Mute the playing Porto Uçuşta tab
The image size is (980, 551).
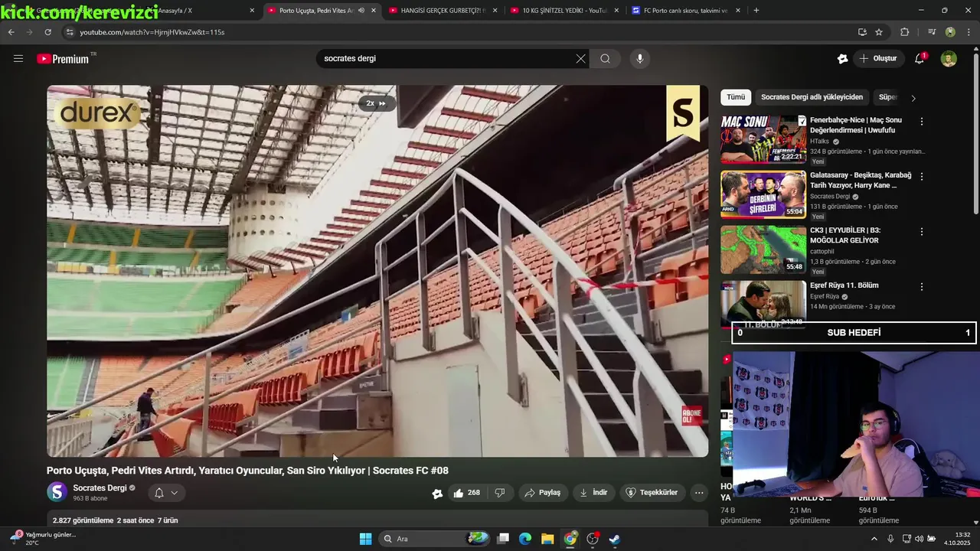click(x=361, y=11)
